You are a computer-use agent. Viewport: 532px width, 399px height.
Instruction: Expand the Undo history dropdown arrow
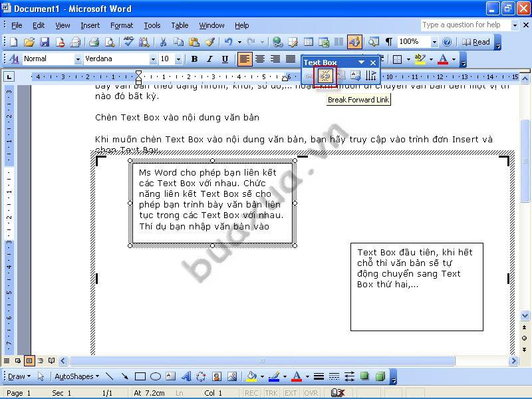pyautogui.click(x=239, y=42)
